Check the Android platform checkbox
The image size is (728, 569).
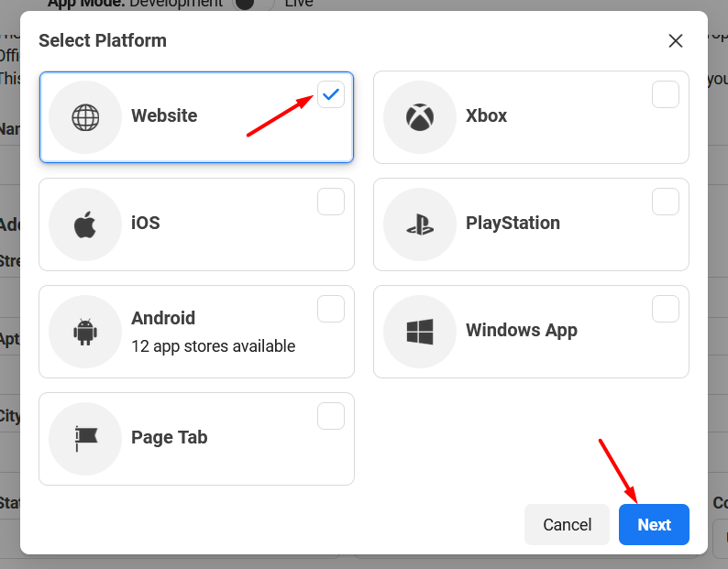(331, 309)
